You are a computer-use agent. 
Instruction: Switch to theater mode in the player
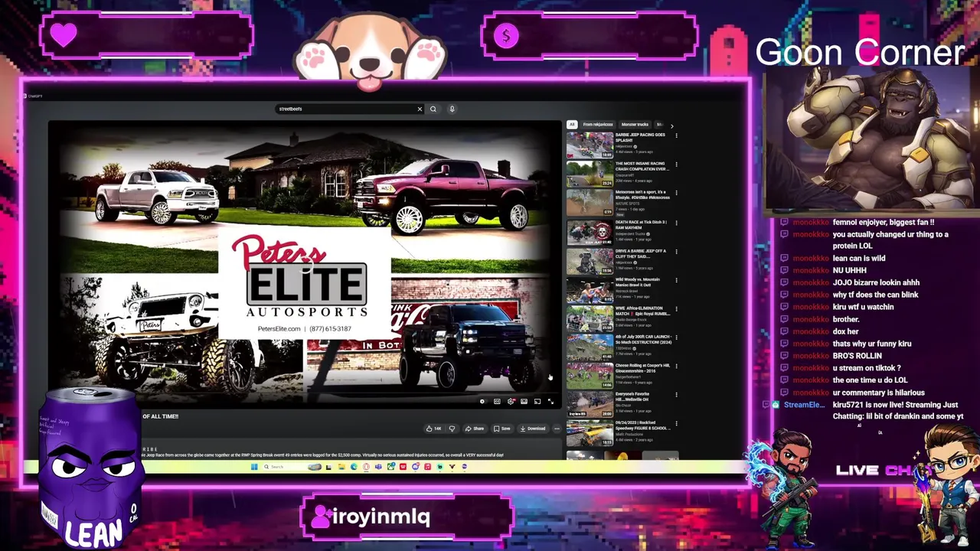click(x=524, y=401)
